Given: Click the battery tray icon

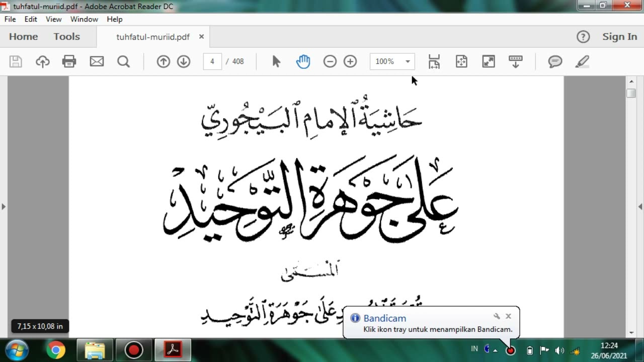Looking at the screenshot, I should coord(530,350).
